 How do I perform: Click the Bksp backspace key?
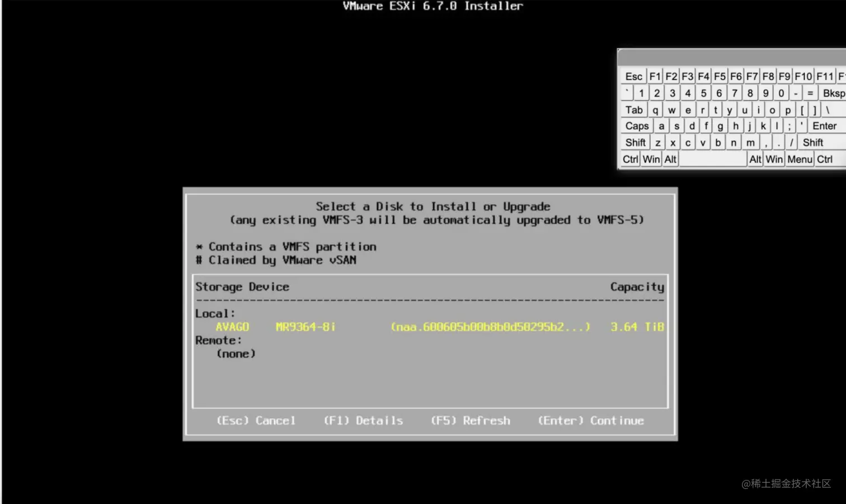tap(833, 93)
